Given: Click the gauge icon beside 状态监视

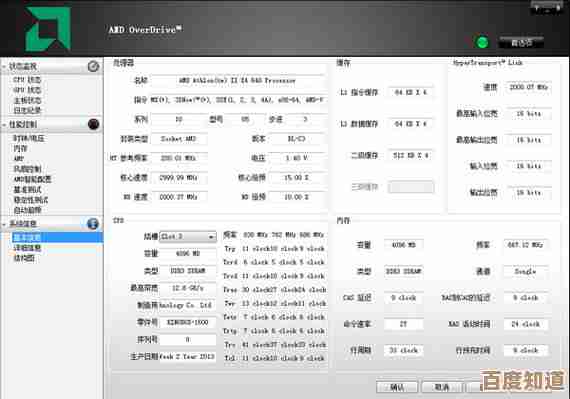Looking at the screenshot, I should (93, 66).
